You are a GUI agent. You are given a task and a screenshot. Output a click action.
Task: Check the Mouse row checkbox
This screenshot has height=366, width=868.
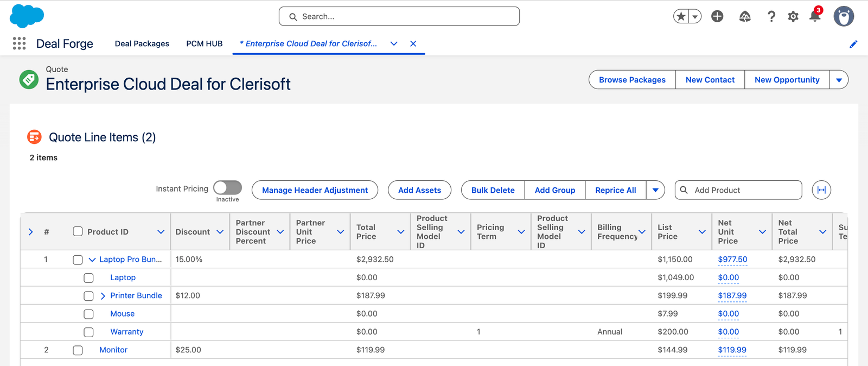(x=89, y=314)
